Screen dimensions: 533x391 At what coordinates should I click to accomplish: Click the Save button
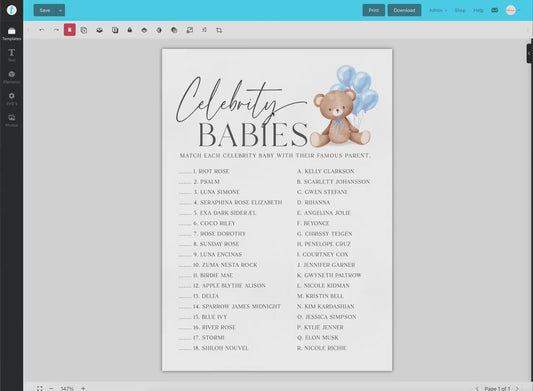[45, 10]
